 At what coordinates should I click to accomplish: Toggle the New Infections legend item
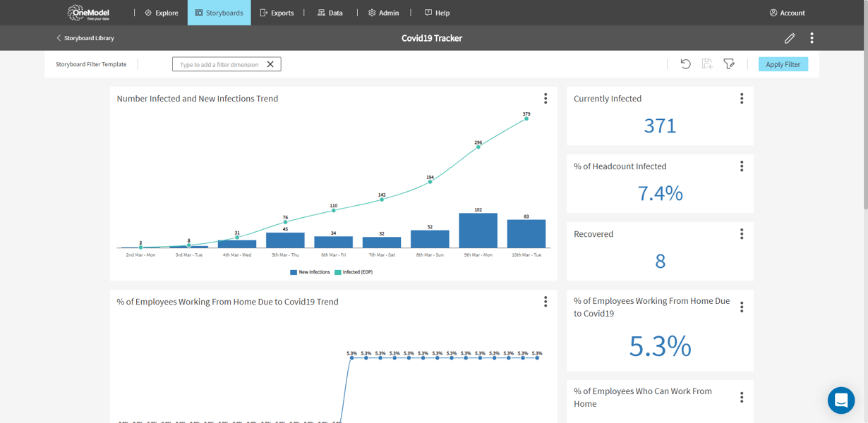309,271
